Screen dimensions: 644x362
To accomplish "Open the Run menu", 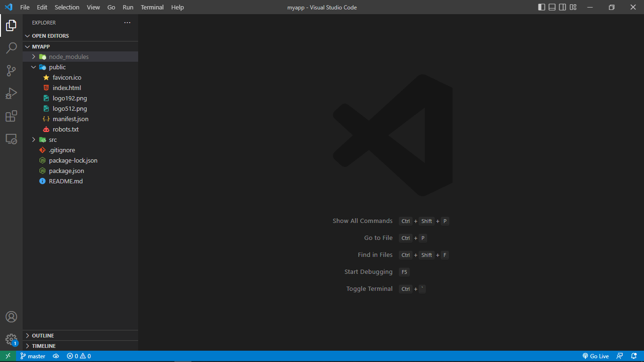I will click(x=128, y=7).
